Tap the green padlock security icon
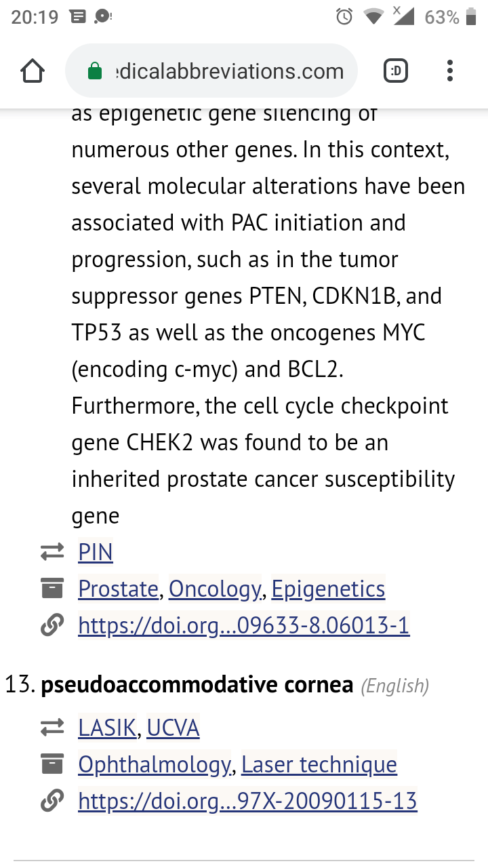The image size is (488, 868). (x=96, y=71)
